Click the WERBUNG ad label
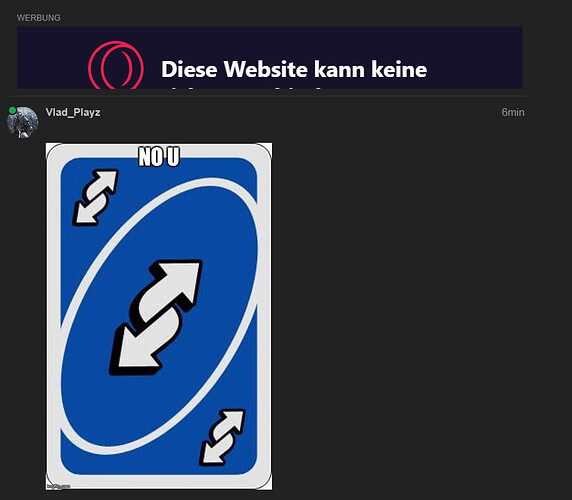The image size is (572, 500). (39, 18)
